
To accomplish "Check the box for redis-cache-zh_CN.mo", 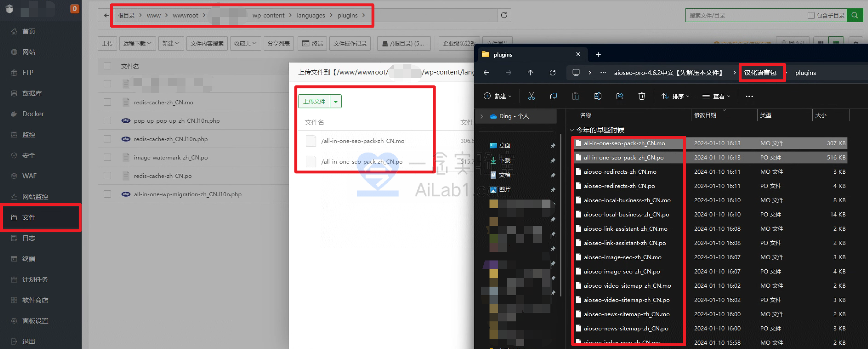I will tap(107, 102).
